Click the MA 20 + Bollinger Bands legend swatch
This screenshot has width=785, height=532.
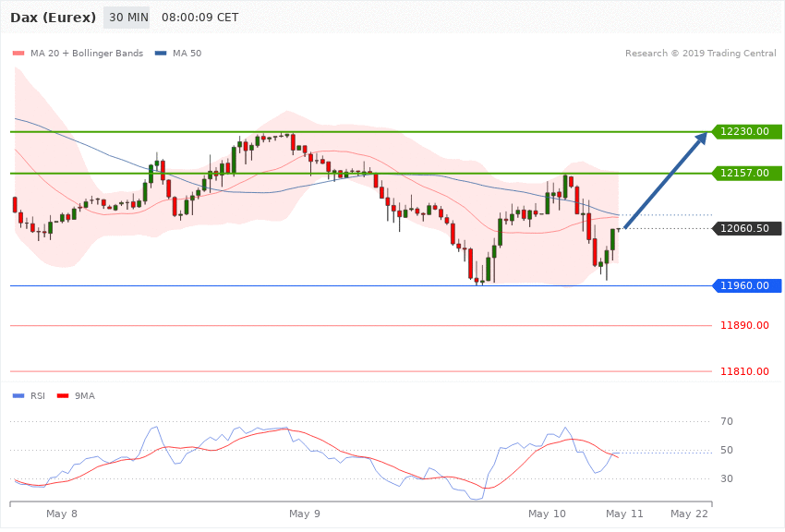tap(18, 53)
